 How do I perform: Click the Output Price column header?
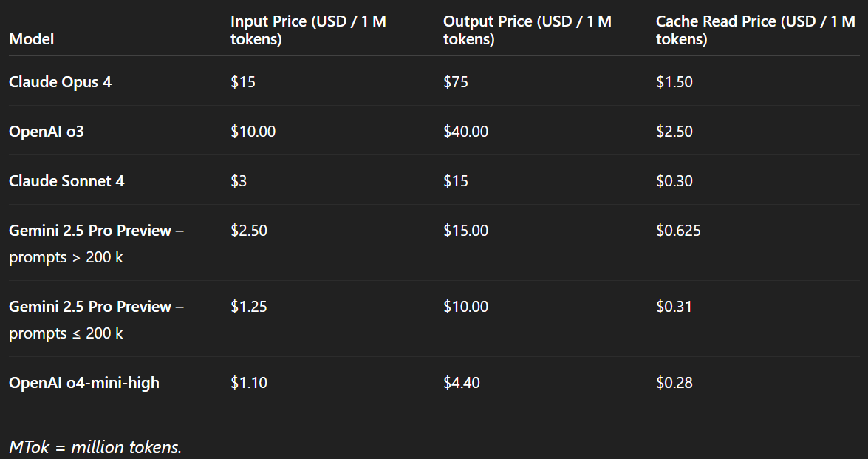[527, 30]
